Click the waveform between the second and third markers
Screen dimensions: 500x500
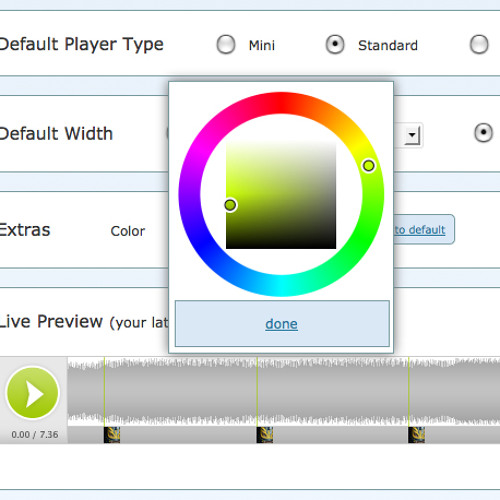pyautogui.click(x=333, y=392)
